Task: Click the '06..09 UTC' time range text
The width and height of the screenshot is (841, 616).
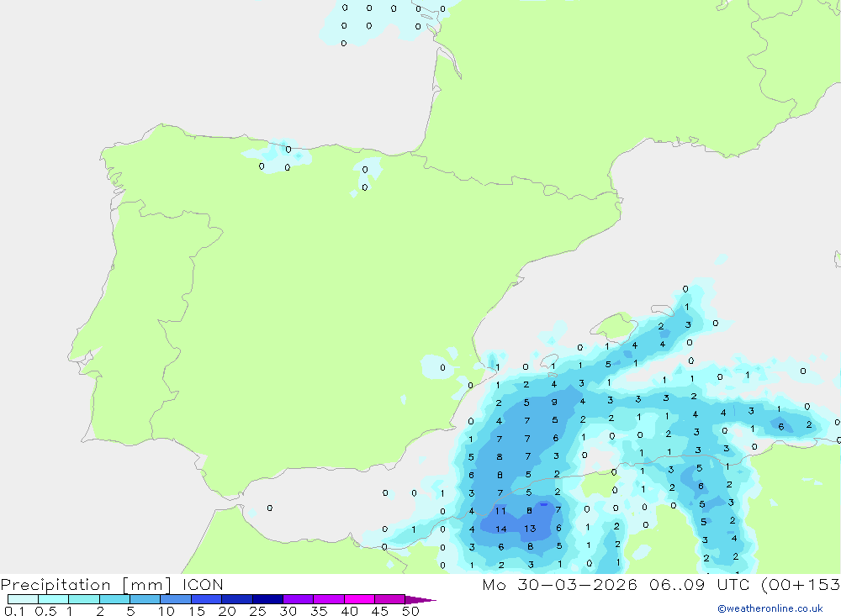Action: (x=699, y=585)
